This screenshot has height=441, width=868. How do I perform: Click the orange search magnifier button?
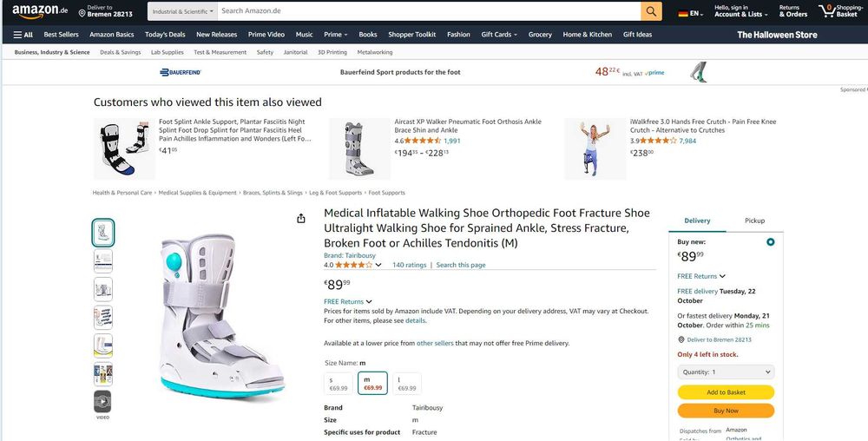coord(651,11)
